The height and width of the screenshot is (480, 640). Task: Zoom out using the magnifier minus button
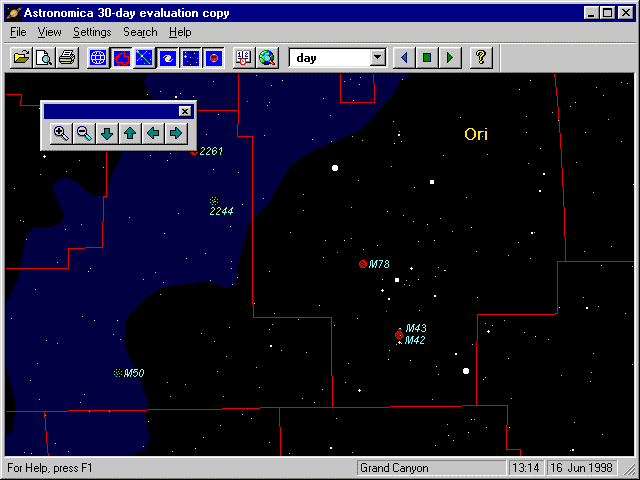tap(84, 134)
